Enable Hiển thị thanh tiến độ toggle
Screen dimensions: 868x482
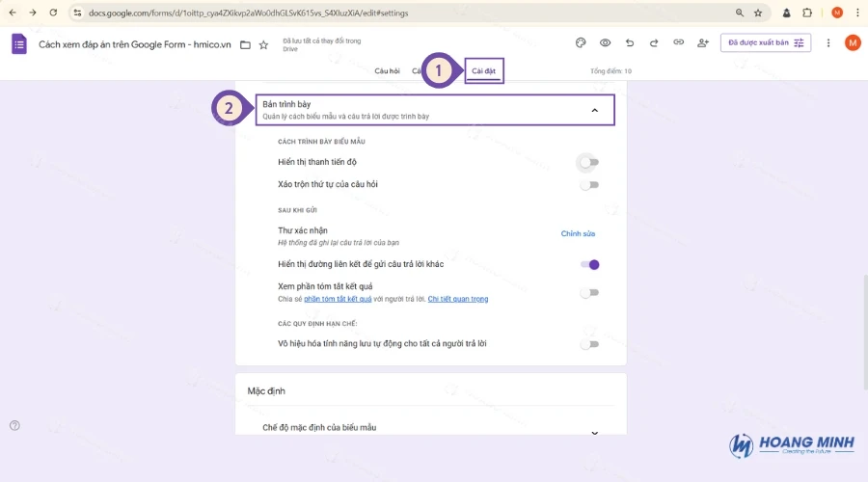[589, 162]
